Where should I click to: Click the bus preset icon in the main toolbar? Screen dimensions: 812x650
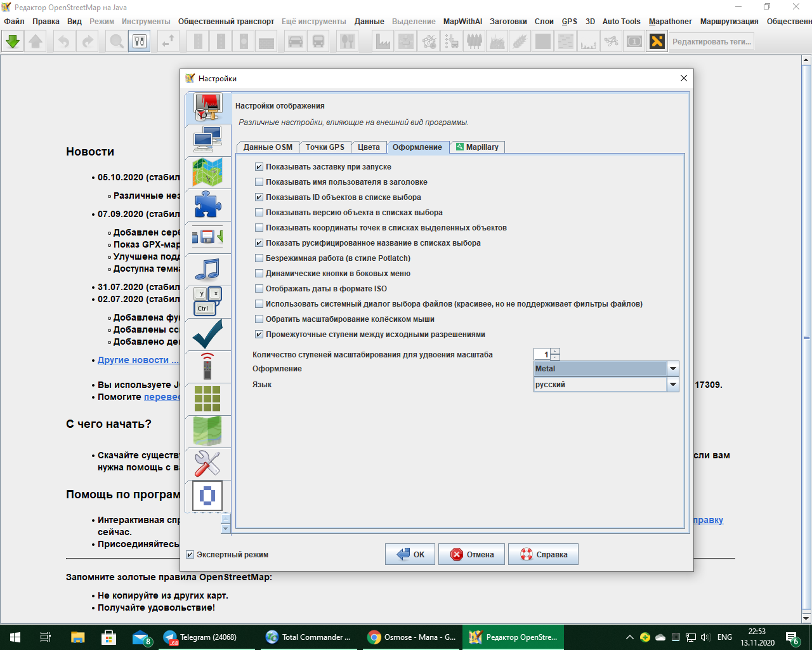[318, 42]
